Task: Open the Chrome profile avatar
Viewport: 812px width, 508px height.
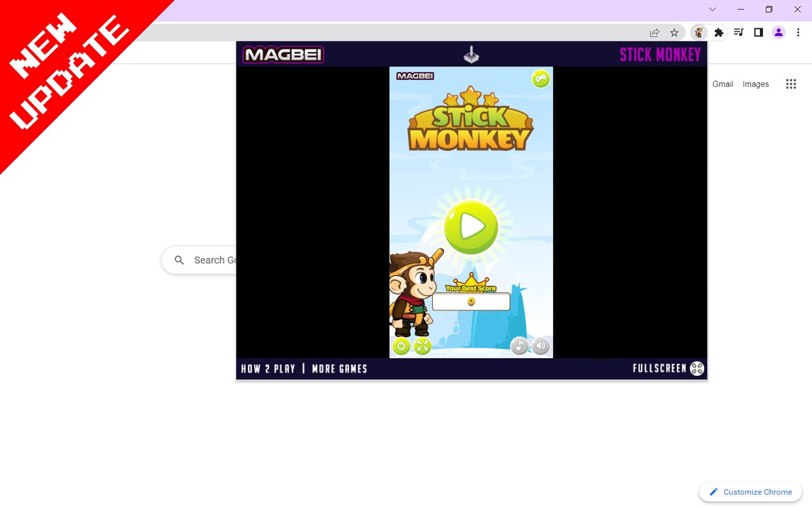Action: click(x=778, y=32)
